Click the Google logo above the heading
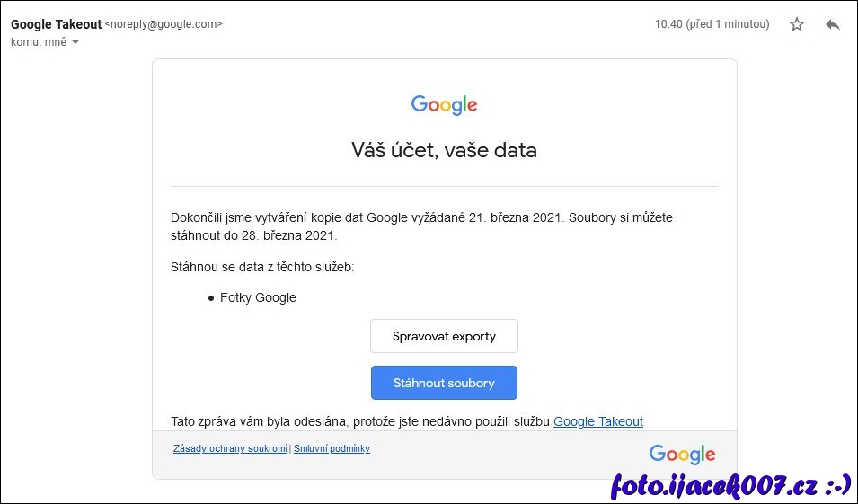Image resolution: width=858 pixels, height=504 pixels. point(444,105)
